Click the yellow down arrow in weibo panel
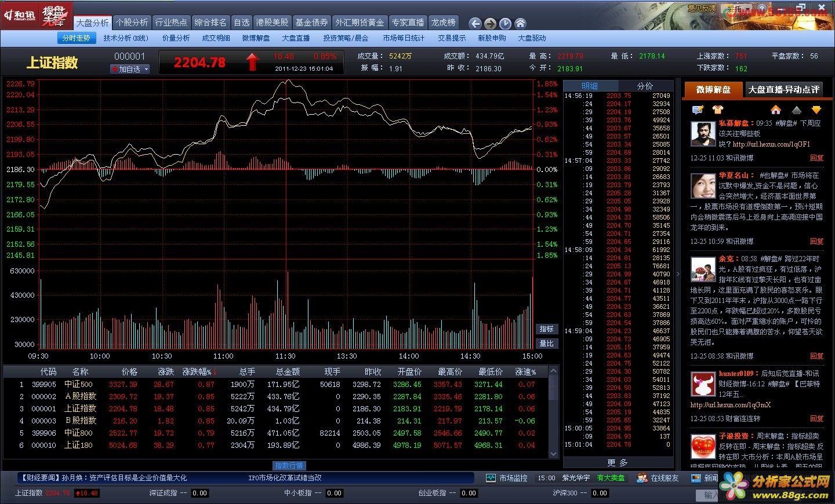Image resolution: width=835 pixels, height=504 pixels. tap(816, 109)
